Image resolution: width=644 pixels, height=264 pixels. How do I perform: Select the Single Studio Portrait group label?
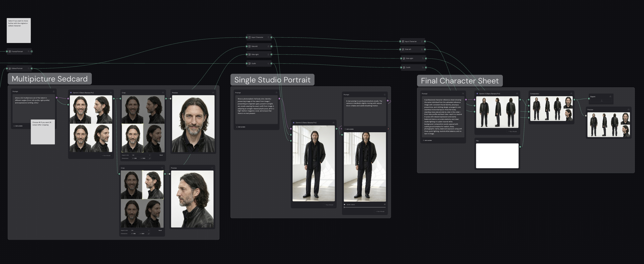[x=272, y=80]
